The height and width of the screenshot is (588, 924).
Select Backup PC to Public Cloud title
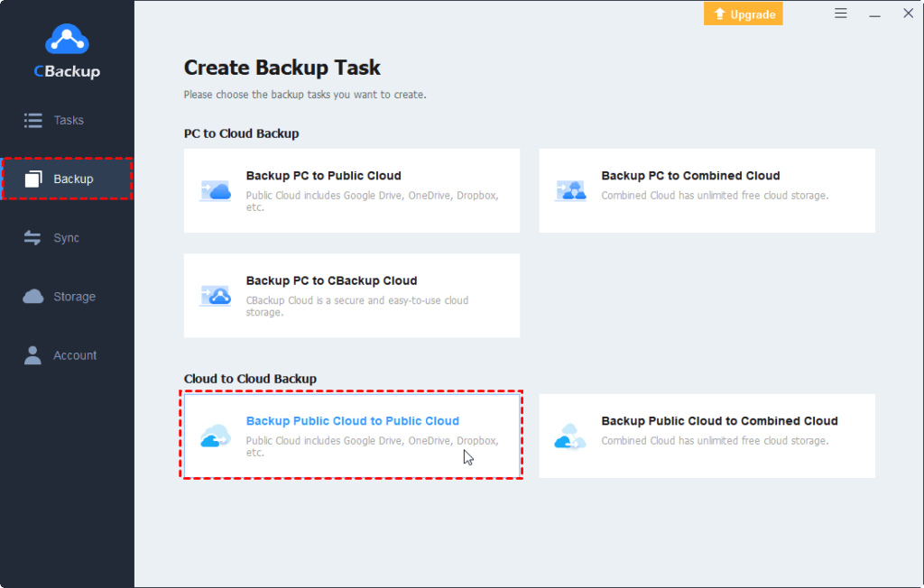[x=324, y=176]
